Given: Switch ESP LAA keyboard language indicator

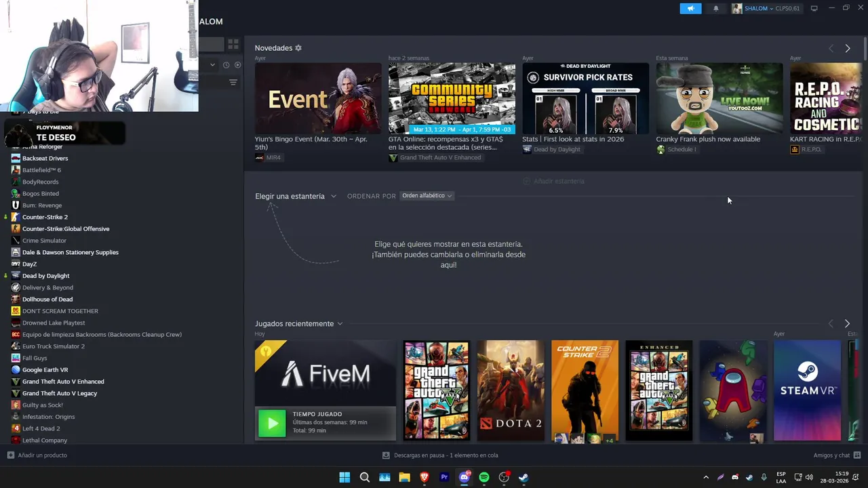Looking at the screenshot, I should [x=781, y=477].
